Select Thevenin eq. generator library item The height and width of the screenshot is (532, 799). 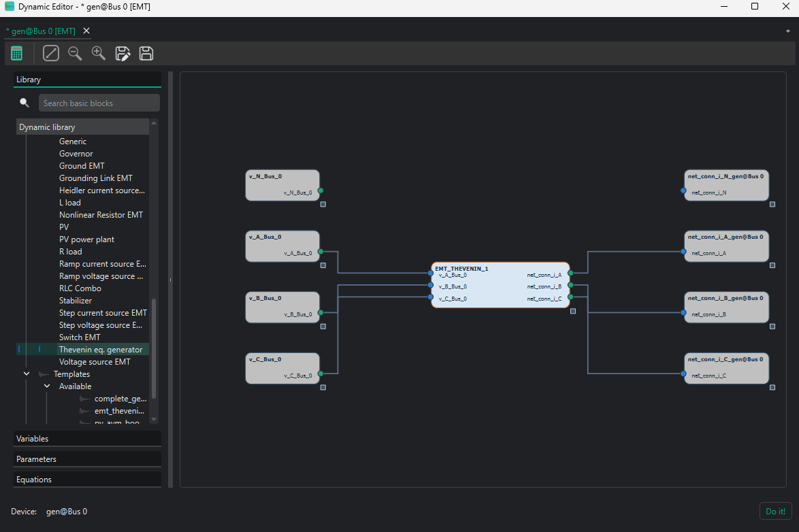[x=100, y=350]
